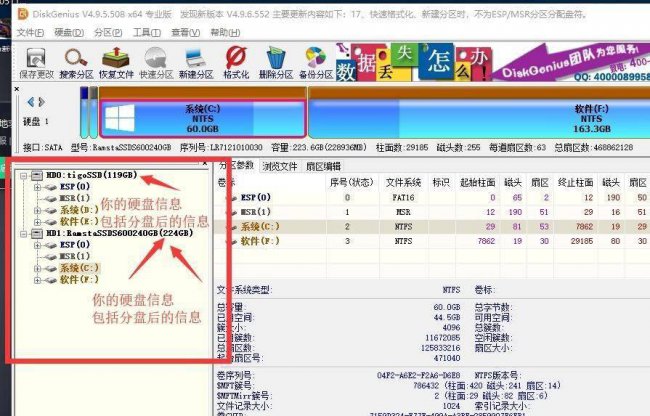Open the 硬盘(D) menu
The height and width of the screenshot is (416, 650).
[69, 32]
